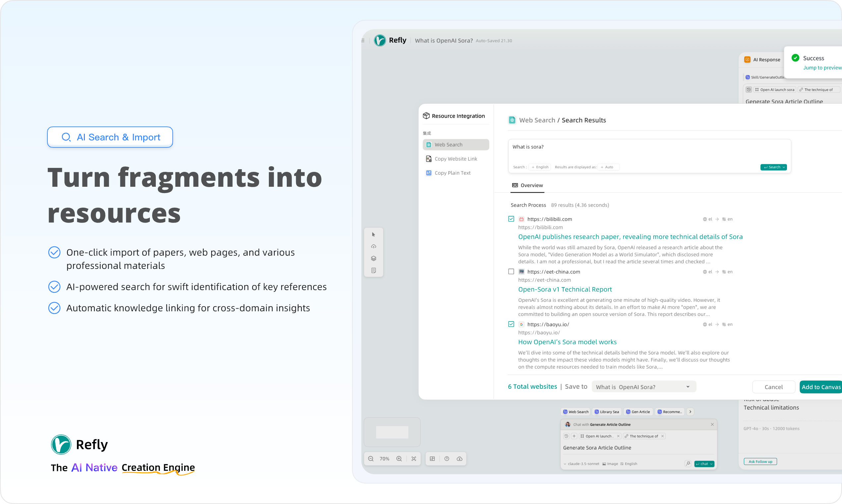842x504 pixels.
Task: Select Copy Website Link in Resource Integration
Action: click(455, 159)
